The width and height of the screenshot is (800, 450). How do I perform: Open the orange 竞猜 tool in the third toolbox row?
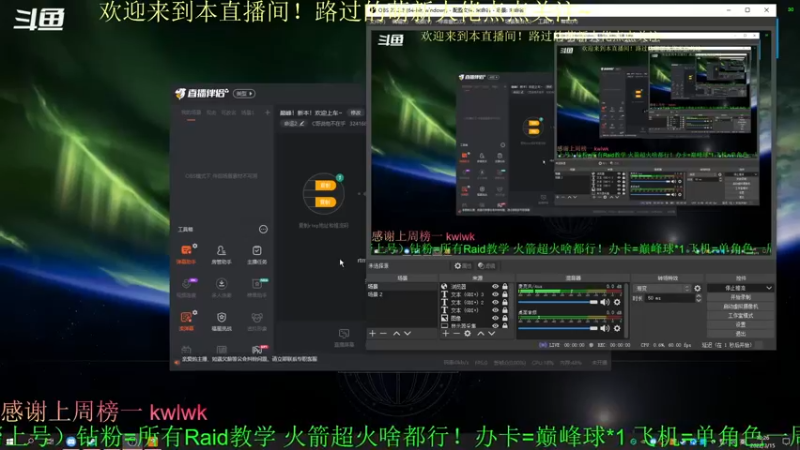186,321
